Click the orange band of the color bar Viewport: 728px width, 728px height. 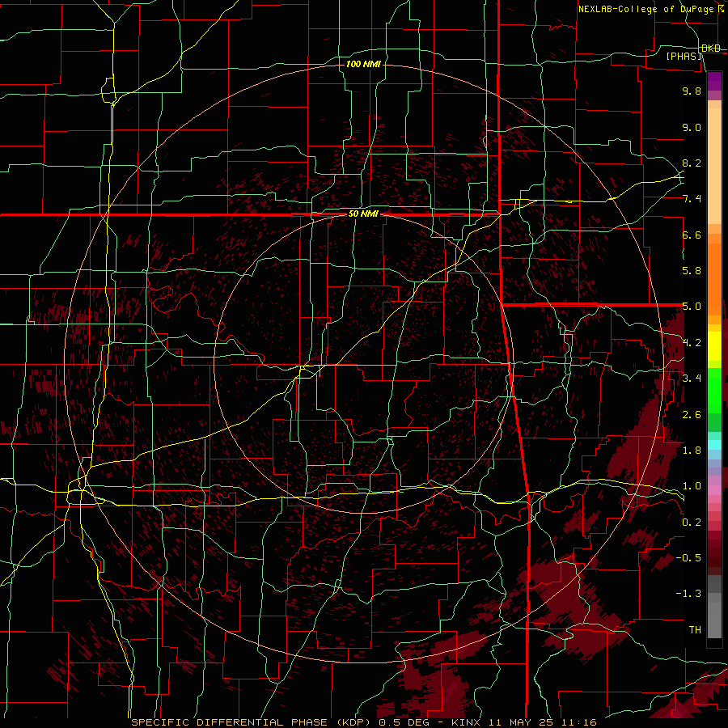click(x=714, y=278)
